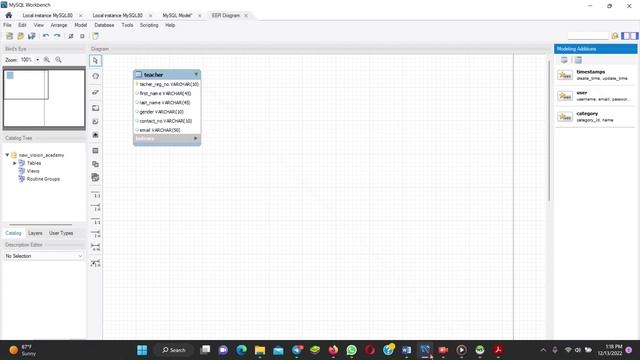This screenshot has height=360, width=640.
Task: Select Routine Groups in the Catalog Tree
Action: 43,179
